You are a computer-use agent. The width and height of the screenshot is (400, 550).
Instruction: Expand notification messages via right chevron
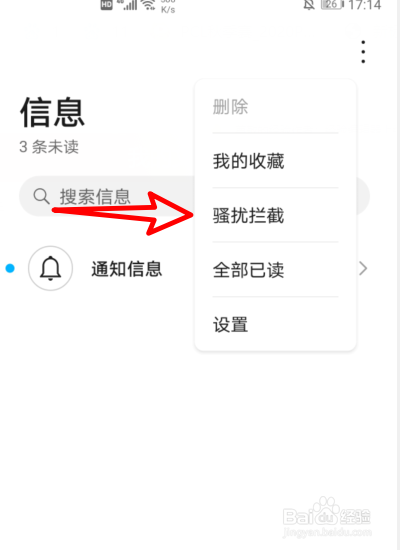363,268
